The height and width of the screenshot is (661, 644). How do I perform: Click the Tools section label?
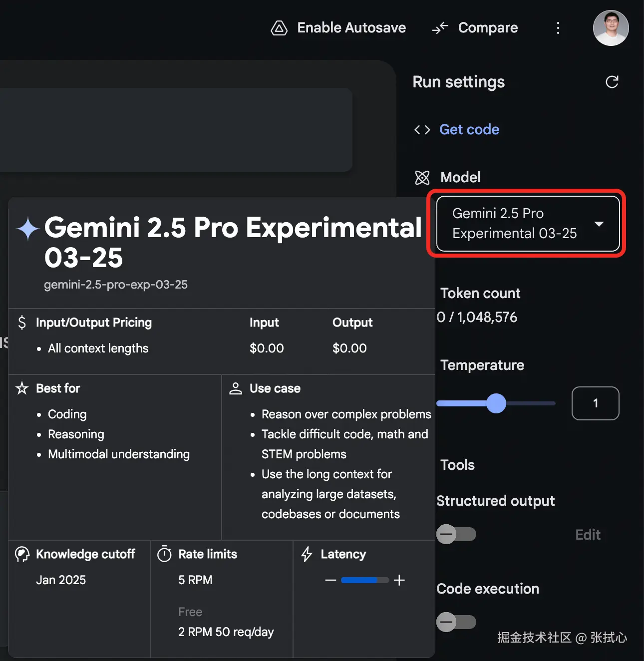click(457, 465)
